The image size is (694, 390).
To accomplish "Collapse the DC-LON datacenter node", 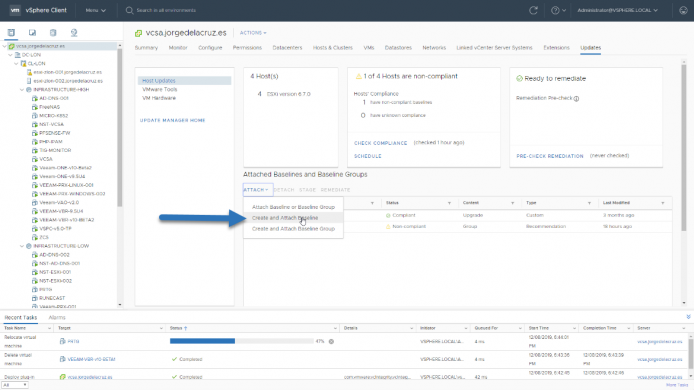I will [11, 55].
